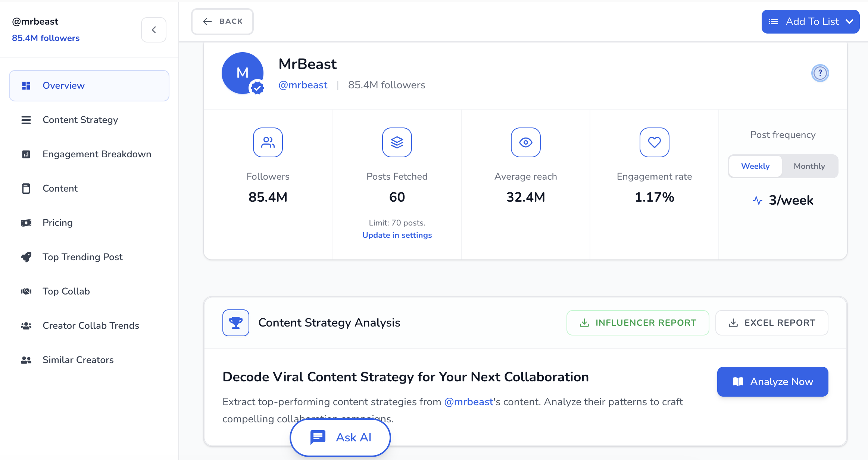This screenshot has width=868, height=460.
Task: View Similar Creators section
Action: [x=89, y=360]
